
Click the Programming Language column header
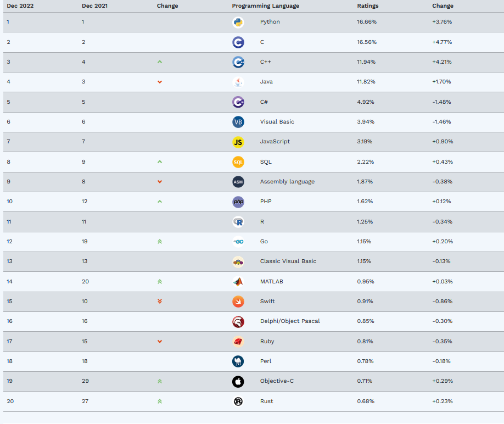266,6
